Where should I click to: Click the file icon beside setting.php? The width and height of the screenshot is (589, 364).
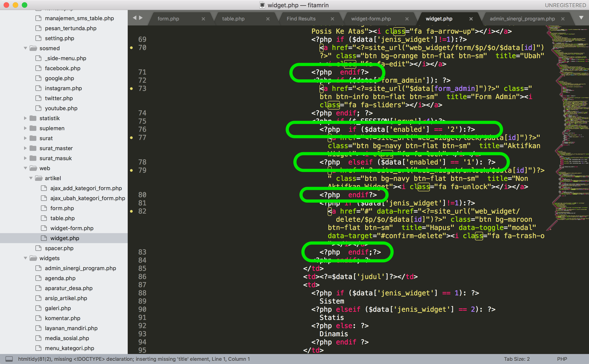tap(38, 38)
